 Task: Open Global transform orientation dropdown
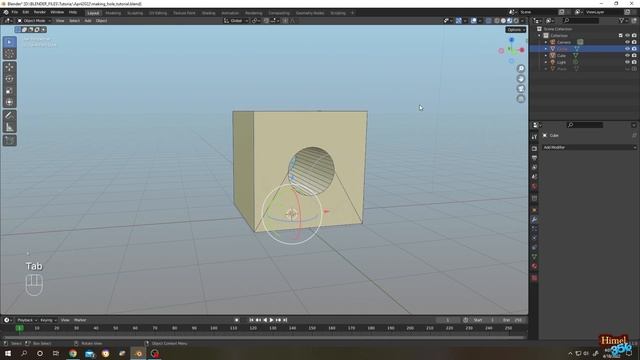pos(236,21)
